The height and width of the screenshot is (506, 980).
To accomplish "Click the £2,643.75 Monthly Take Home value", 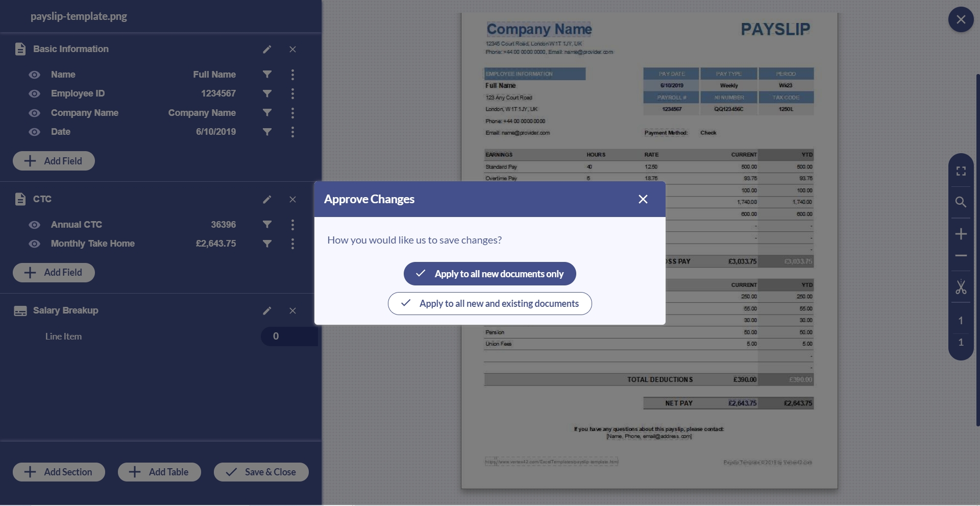I will (216, 244).
